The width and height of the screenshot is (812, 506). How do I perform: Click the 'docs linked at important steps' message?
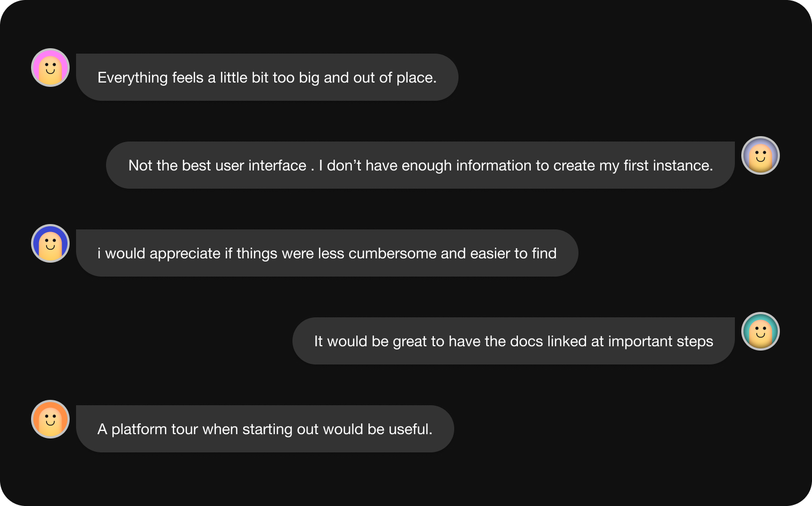(x=514, y=341)
